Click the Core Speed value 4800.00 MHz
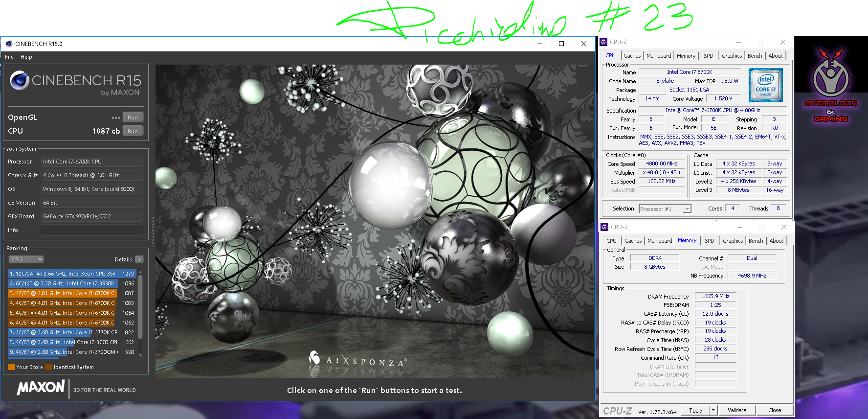This screenshot has width=868, height=419. pyautogui.click(x=661, y=164)
